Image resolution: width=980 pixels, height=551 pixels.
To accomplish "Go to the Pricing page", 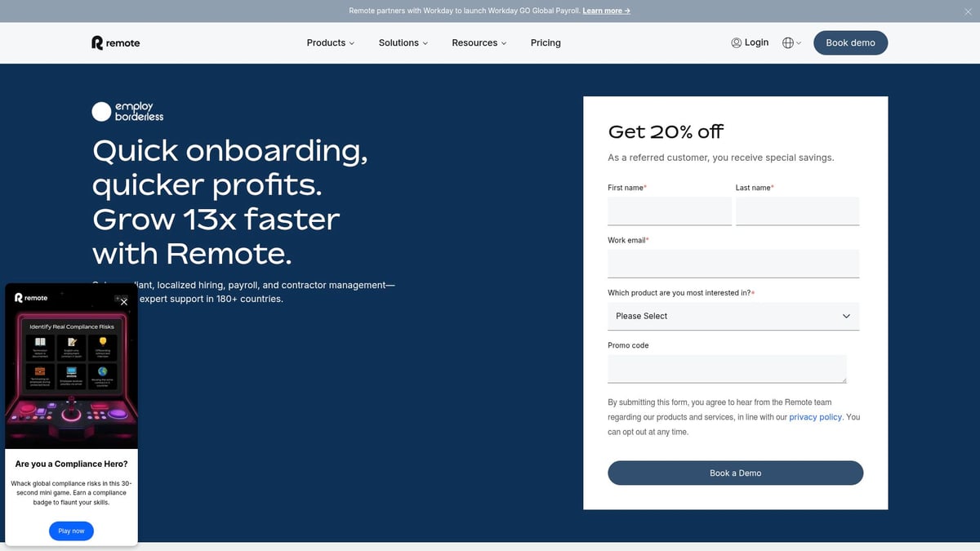I will click(546, 43).
